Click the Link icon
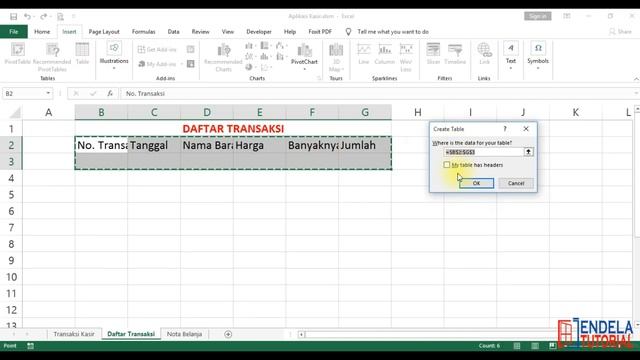 coord(484,54)
